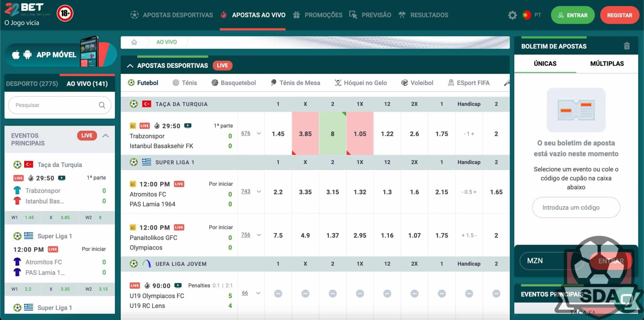Image resolution: width=644 pixels, height=320 pixels.
Task: Click the search magnifier icon
Action: pos(102,105)
